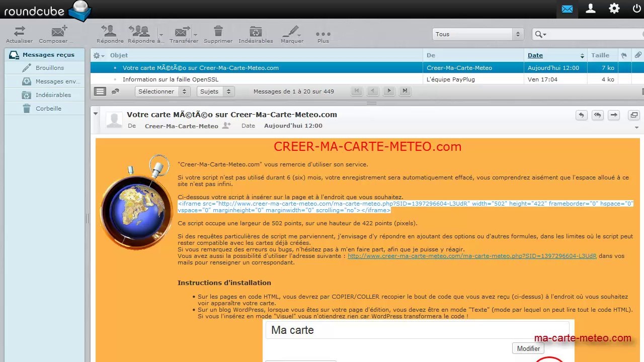Screen dimensions: 644x362
Task: Click the creer-ma-carte-meteo.com link in email body
Action: click(x=472, y=256)
